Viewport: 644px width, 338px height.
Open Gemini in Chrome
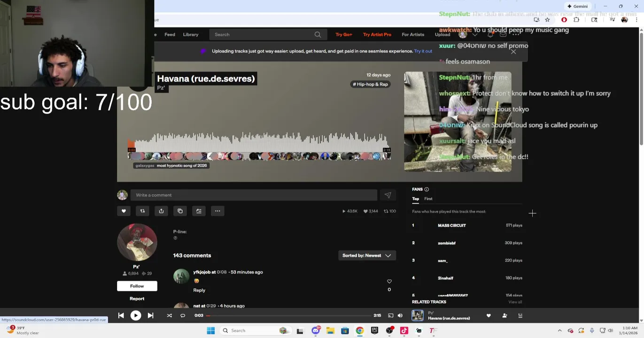pyautogui.click(x=578, y=6)
